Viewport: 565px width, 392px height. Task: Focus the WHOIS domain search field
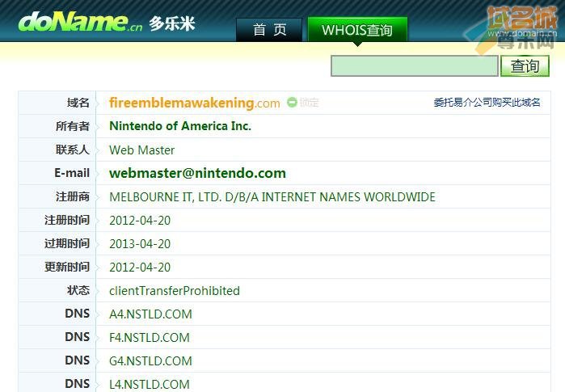[x=415, y=66]
